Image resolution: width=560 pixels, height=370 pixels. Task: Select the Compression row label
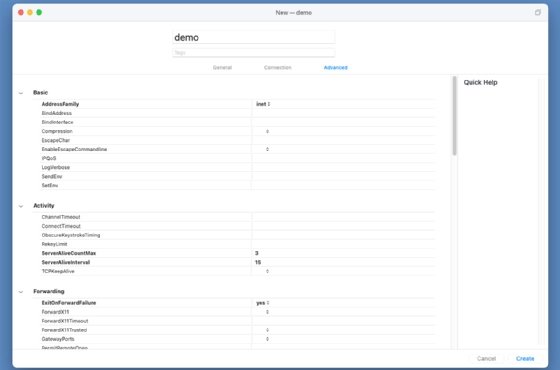[x=57, y=131]
